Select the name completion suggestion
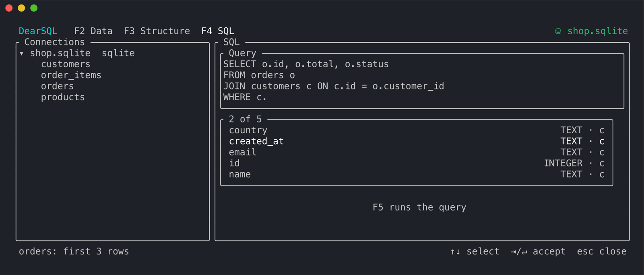 pyautogui.click(x=417, y=174)
